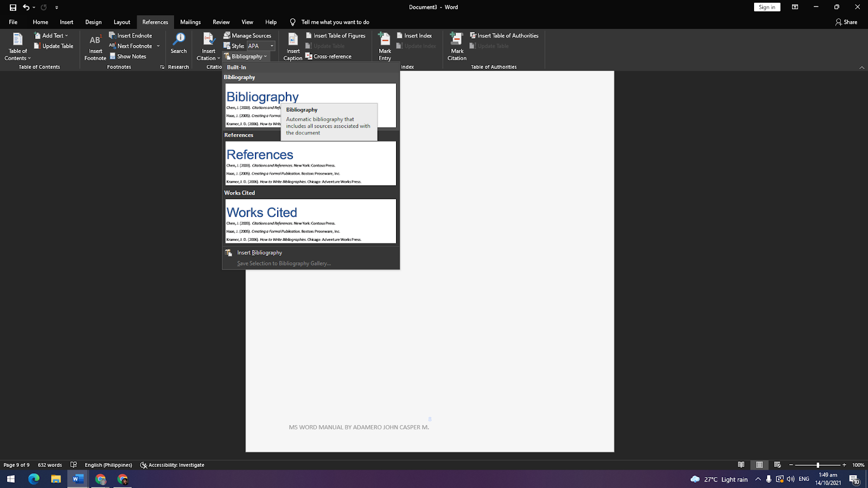Insert an endnote

click(x=130, y=35)
